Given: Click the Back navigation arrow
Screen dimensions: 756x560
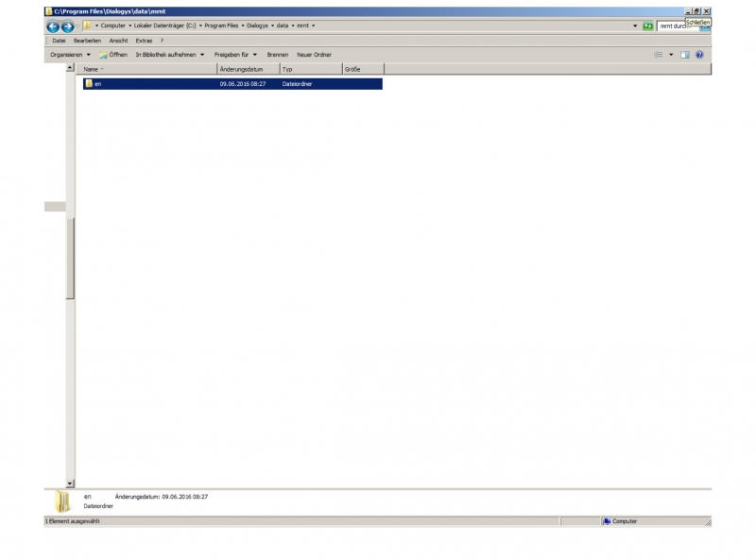Looking at the screenshot, I should pyautogui.click(x=53, y=26).
